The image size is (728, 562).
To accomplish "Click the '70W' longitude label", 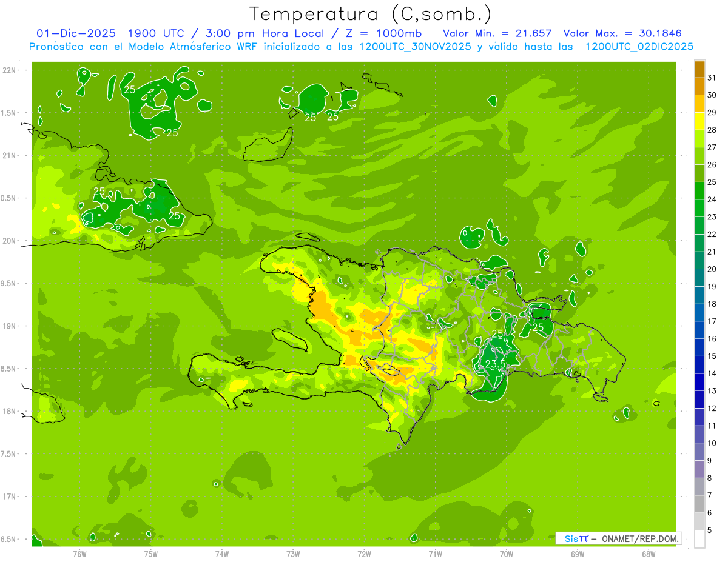I will point(507,554).
